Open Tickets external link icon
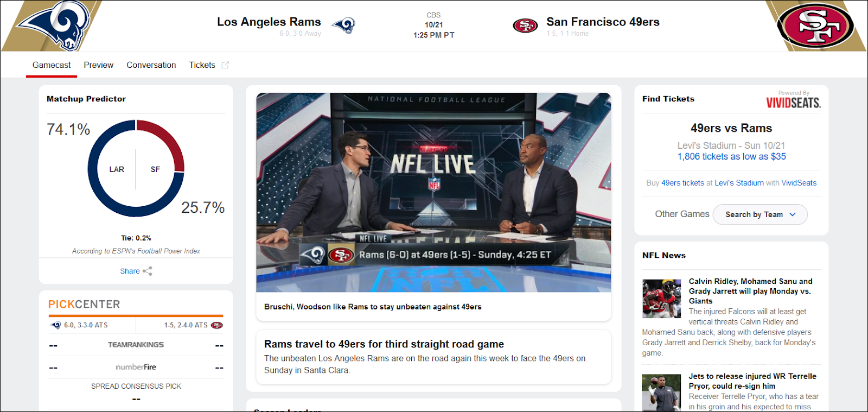This screenshot has width=868, height=412. [225, 65]
